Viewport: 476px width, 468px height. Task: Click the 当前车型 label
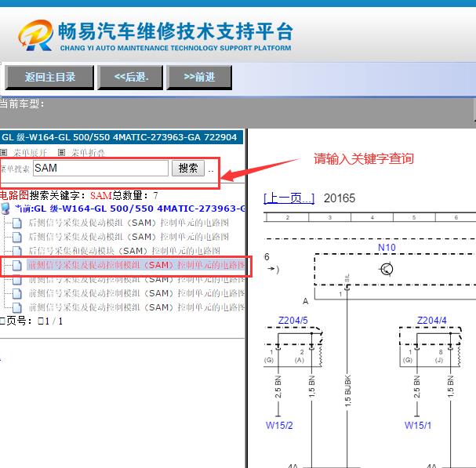click(22, 104)
